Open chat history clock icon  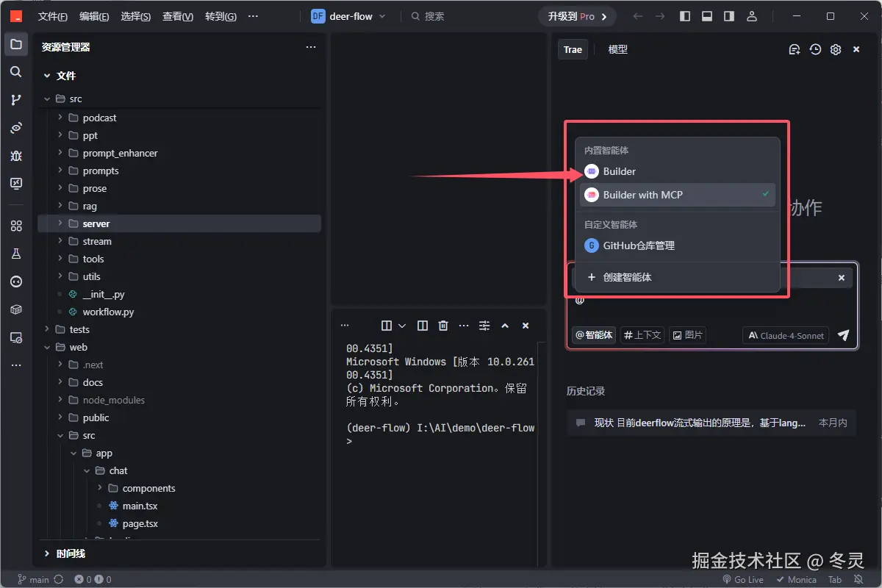(815, 49)
